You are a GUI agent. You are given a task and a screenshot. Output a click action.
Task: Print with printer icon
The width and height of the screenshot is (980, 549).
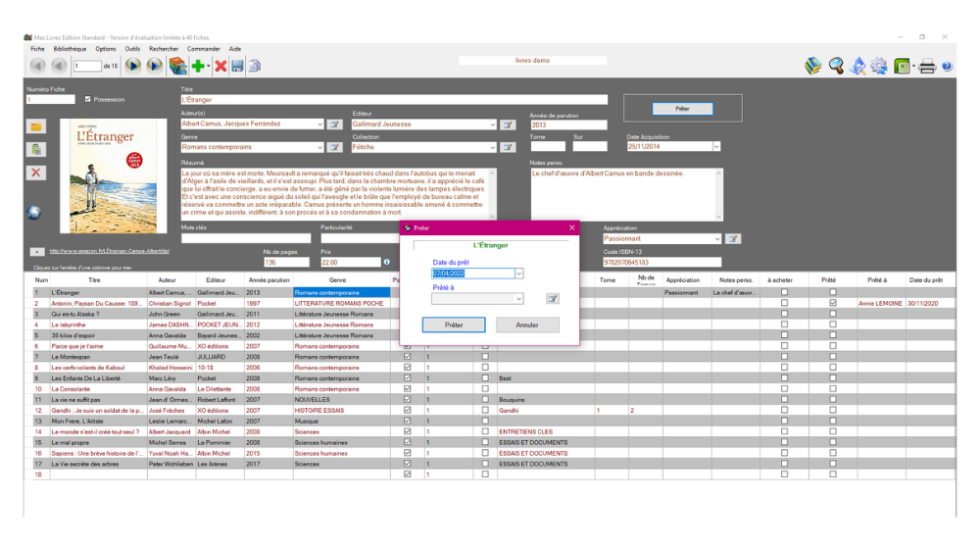[927, 66]
